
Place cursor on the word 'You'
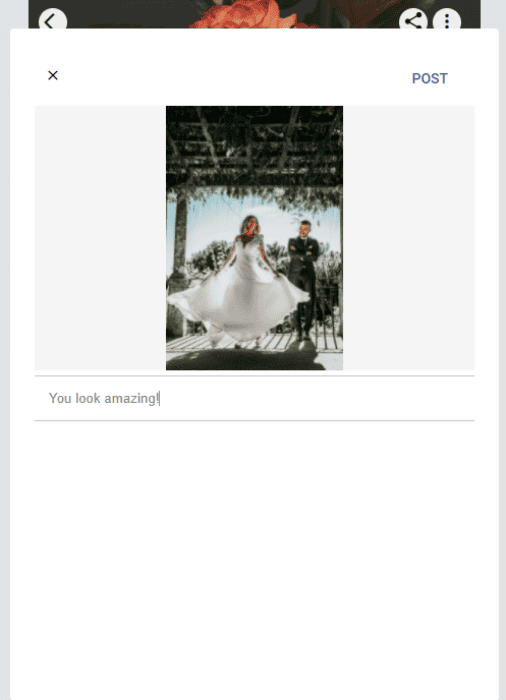pyautogui.click(x=60, y=398)
